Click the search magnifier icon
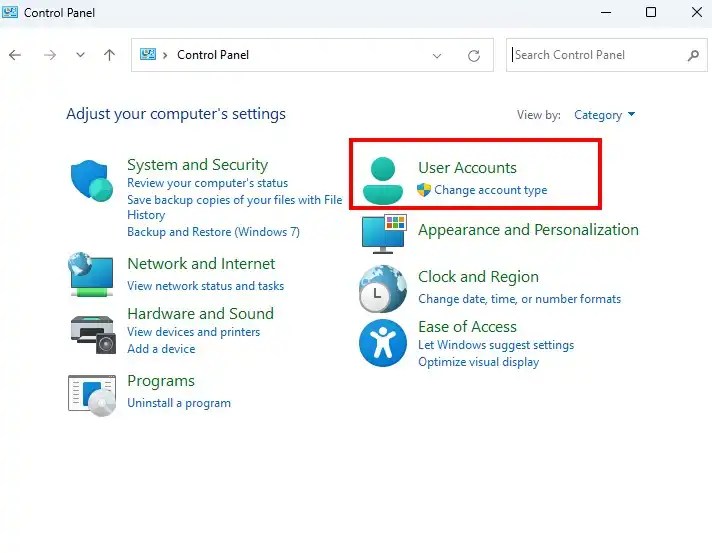The image size is (712, 553). point(693,55)
